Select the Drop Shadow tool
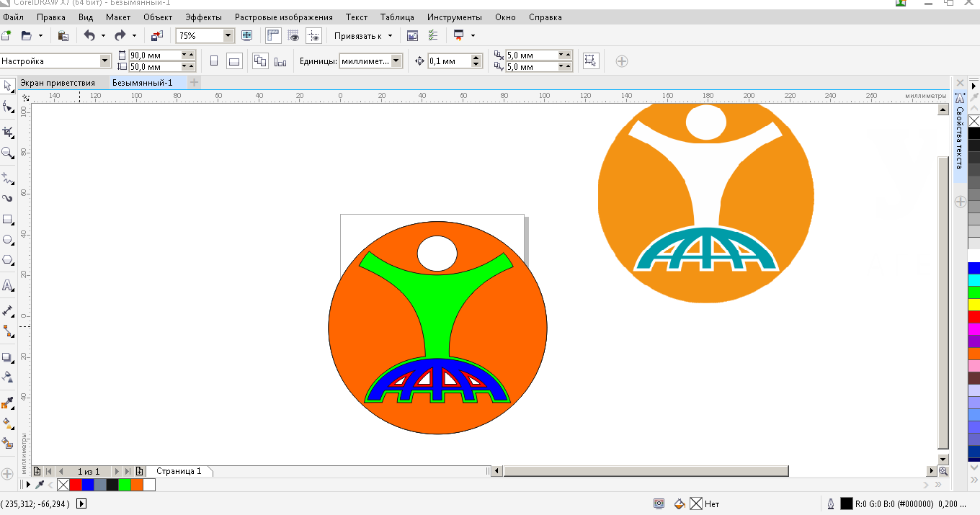Screen dimensions: 980x515 click(x=8, y=357)
